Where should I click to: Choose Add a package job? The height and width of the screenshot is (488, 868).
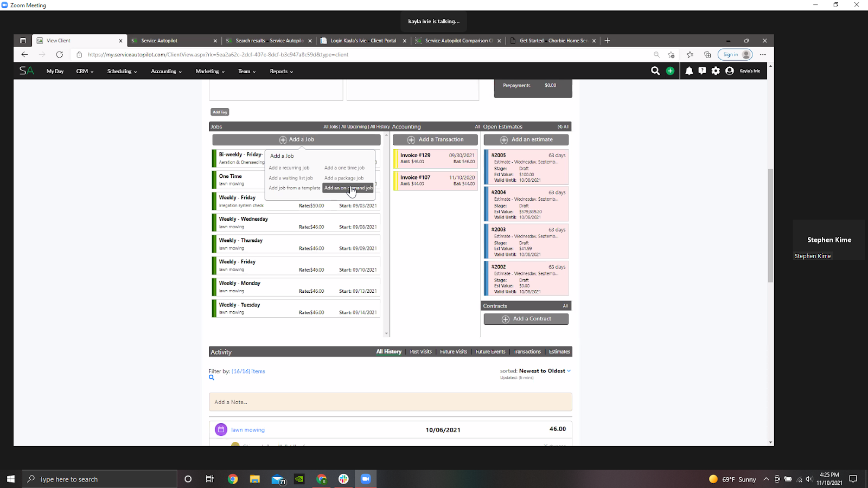(x=344, y=178)
